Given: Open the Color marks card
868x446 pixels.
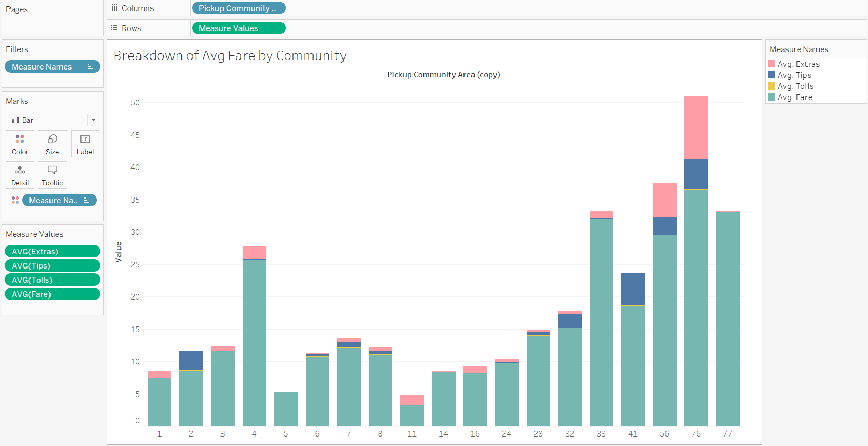Looking at the screenshot, I should click(x=20, y=144).
